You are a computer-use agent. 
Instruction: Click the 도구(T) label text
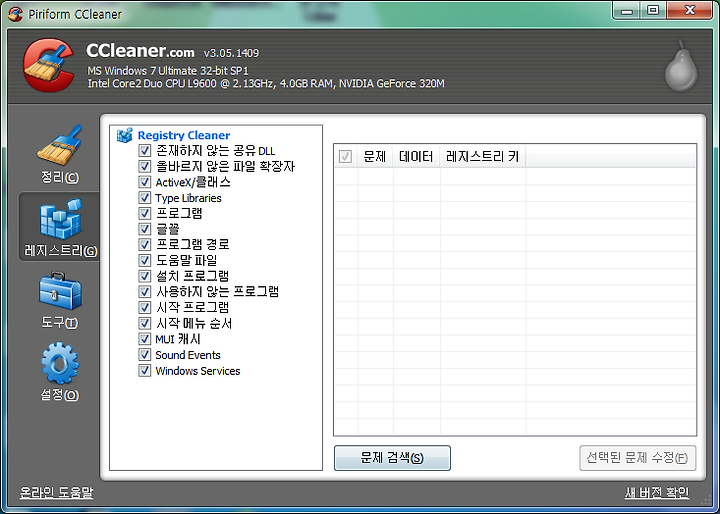[60, 322]
